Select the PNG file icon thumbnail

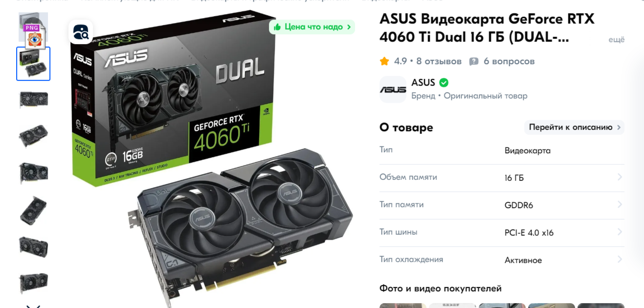(33, 29)
